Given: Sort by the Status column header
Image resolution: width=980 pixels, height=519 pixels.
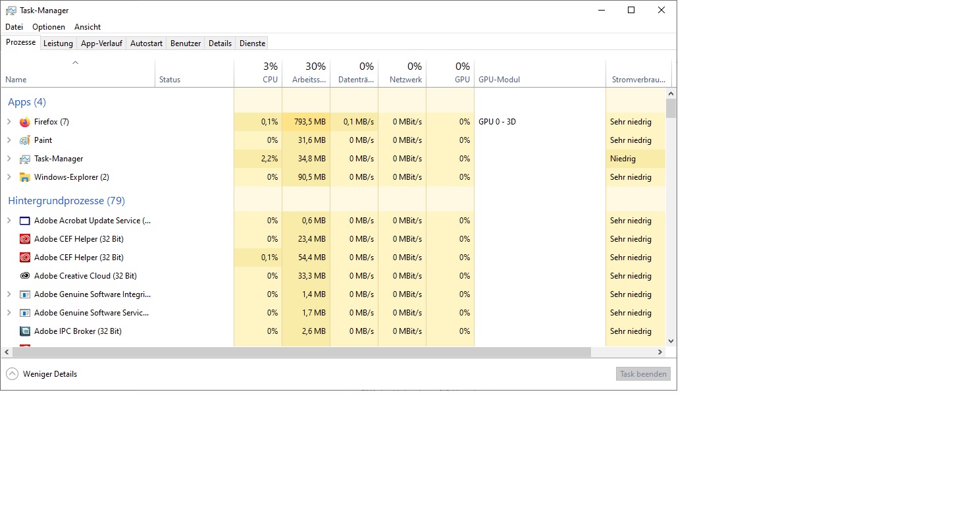Looking at the screenshot, I should tap(194, 73).
